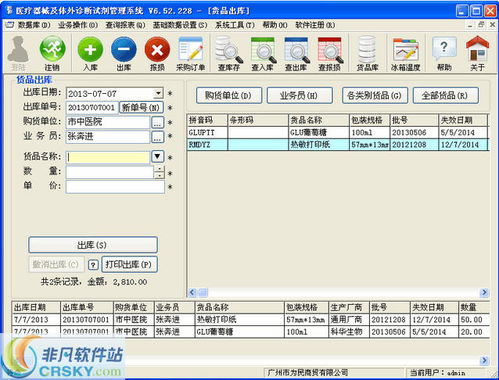Click the 冰箱温度 fridge temperature icon
499x380 pixels.
click(x=405, y=53)
